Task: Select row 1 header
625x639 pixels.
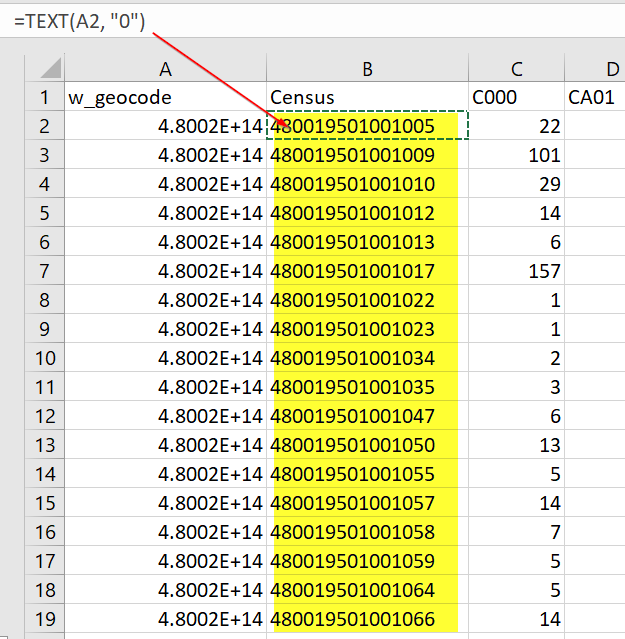Action: 44,98
